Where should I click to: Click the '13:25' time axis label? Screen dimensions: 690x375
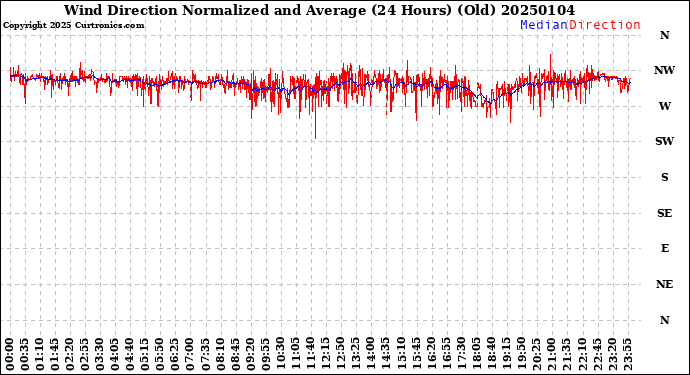tap(356, 354)
